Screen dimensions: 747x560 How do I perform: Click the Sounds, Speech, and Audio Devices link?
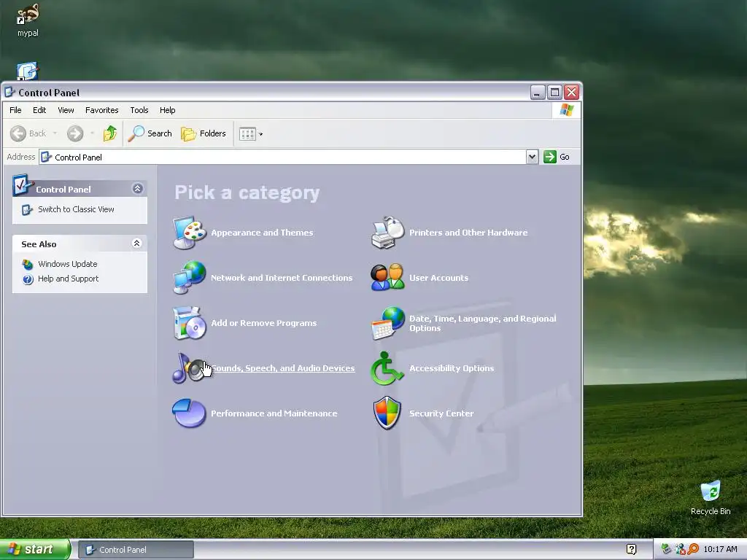coord(283,368)
